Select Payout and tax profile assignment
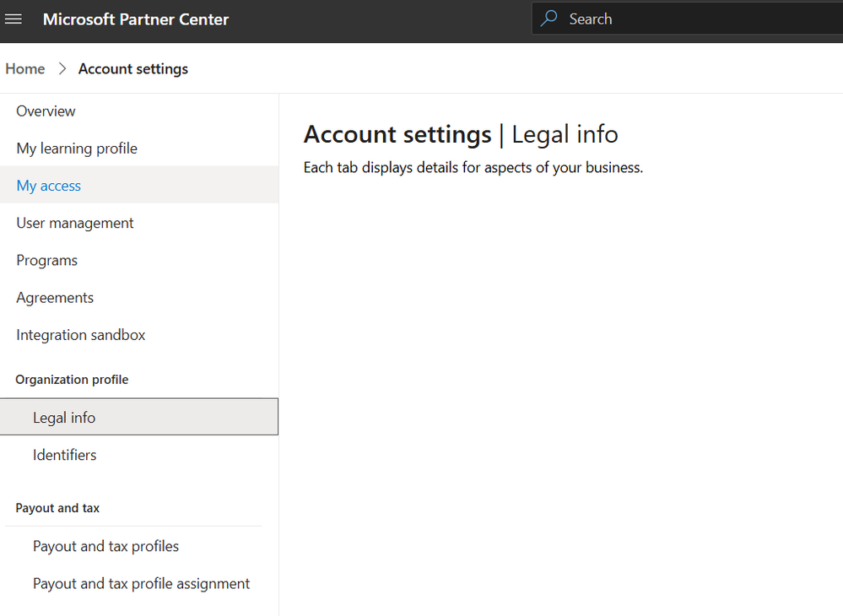 (142, 583)
